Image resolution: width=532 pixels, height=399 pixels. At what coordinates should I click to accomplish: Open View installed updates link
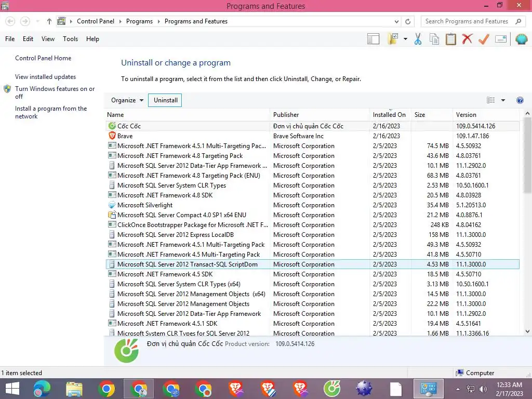(46, 77)
